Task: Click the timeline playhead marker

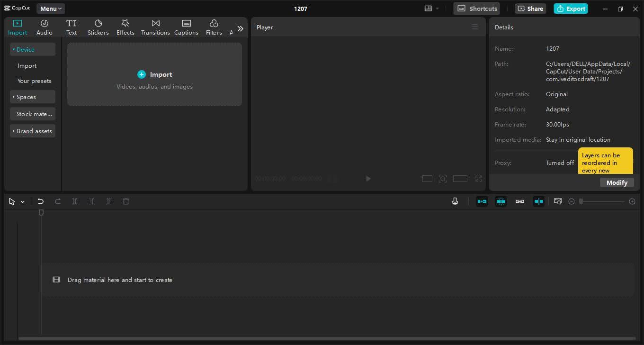Action: tap(41, 213)
